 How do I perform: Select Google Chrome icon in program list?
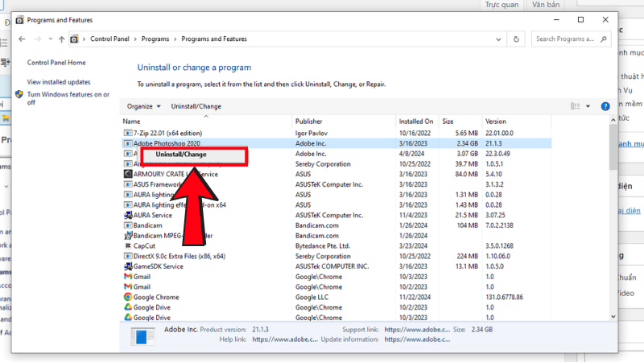click(x=127, y=297)
